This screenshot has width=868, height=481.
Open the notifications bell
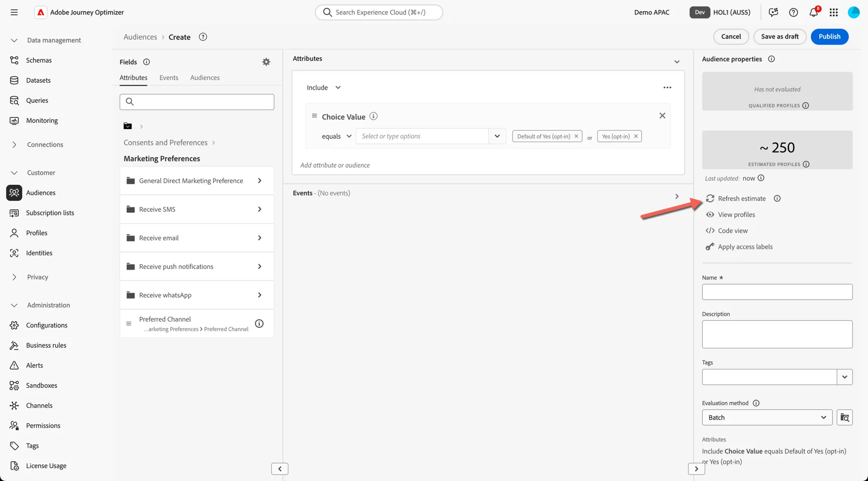[814, 13]
